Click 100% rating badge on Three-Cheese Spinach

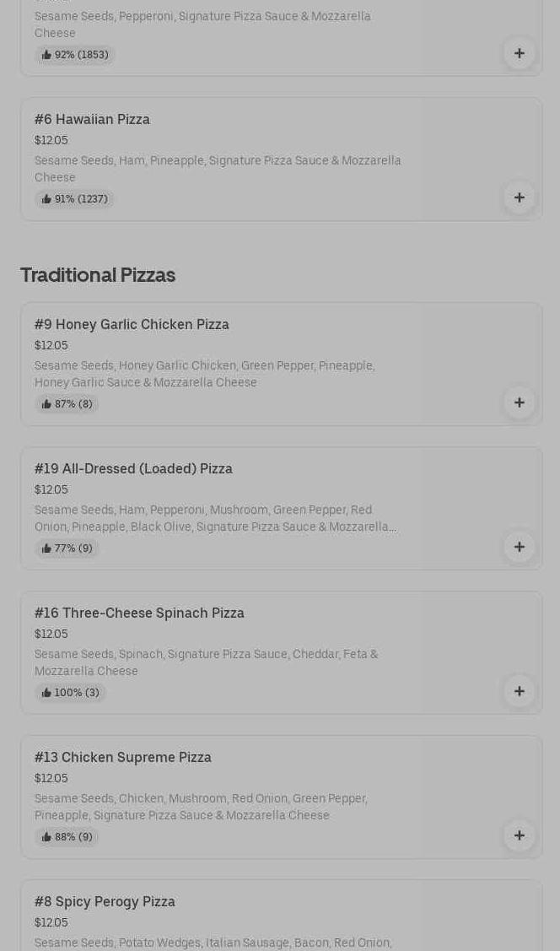point(70,693)
